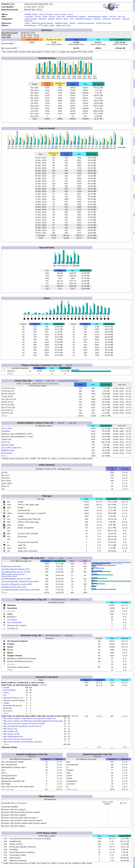
Task: Open the /featured_events.html page URL
Action: point(11,566)
